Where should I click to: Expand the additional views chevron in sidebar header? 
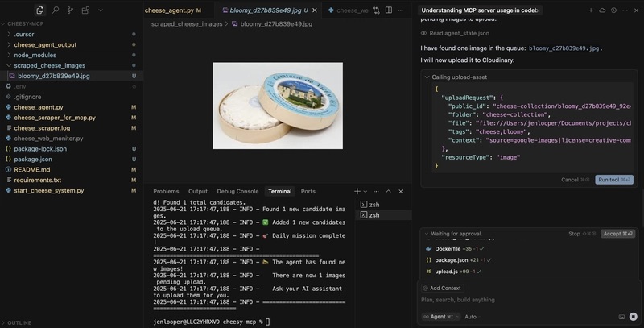(101, 10)
